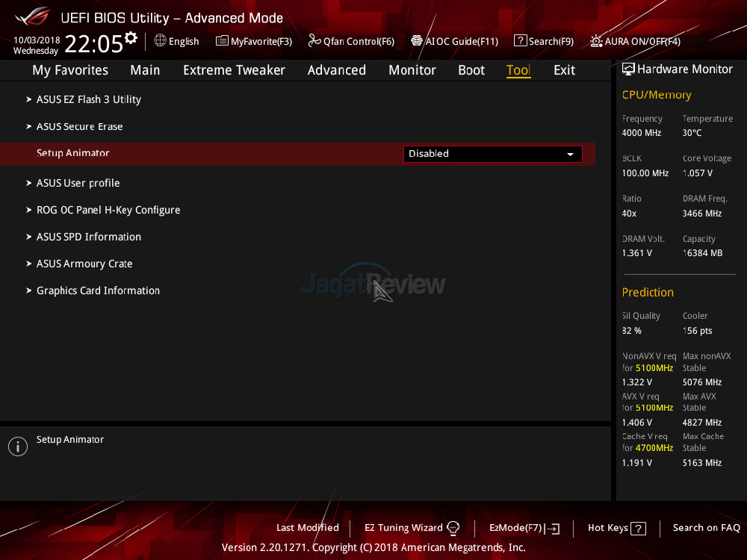Show Hot Keys
This screenshot has height=560, width=747.
[x=608, y=528]
